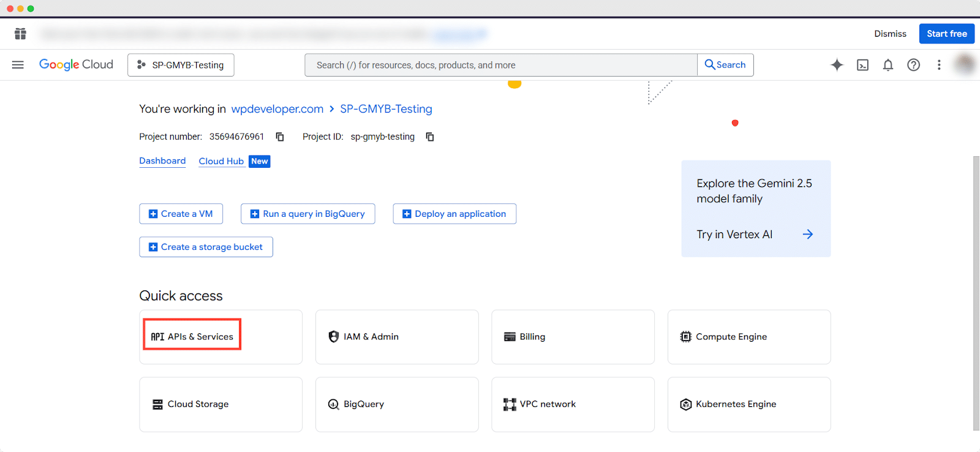
Task: Click the Google Cloud logo
Action: [x=76, y=64]
